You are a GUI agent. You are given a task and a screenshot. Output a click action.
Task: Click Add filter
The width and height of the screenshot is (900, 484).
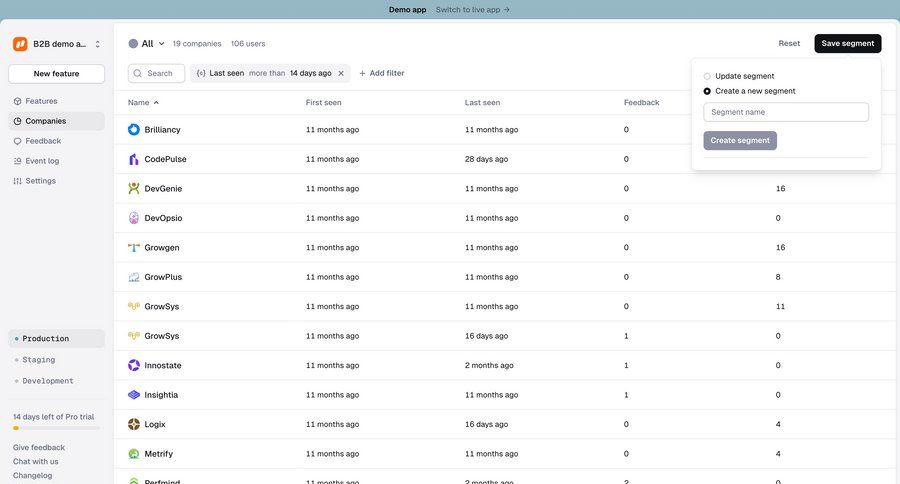(x=382, y=73)
